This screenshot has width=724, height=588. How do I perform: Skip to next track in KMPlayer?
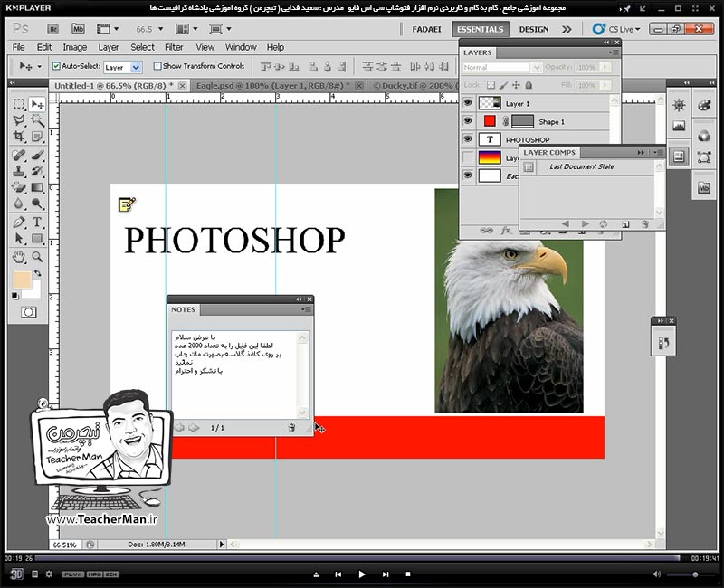tap(386, 574)
